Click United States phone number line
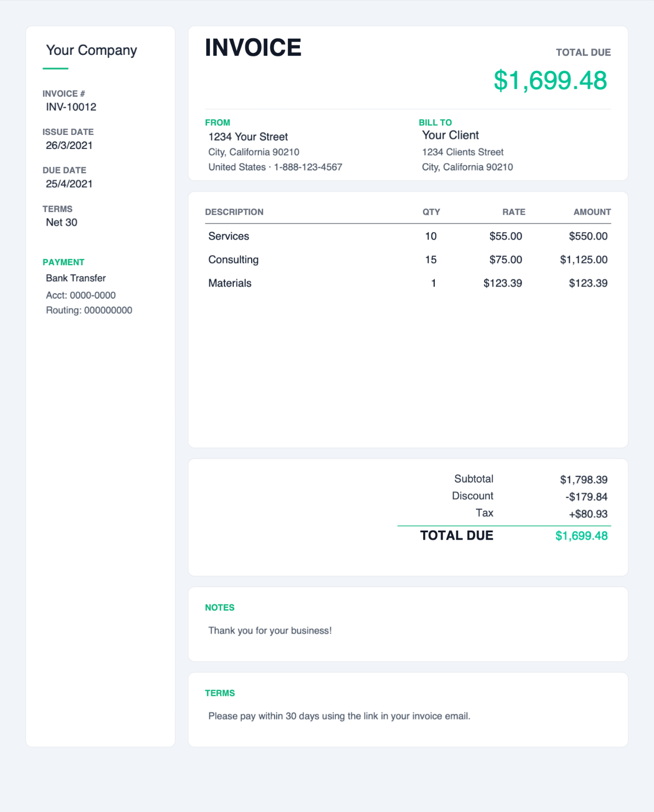654x812 pixels. [275, 167]
